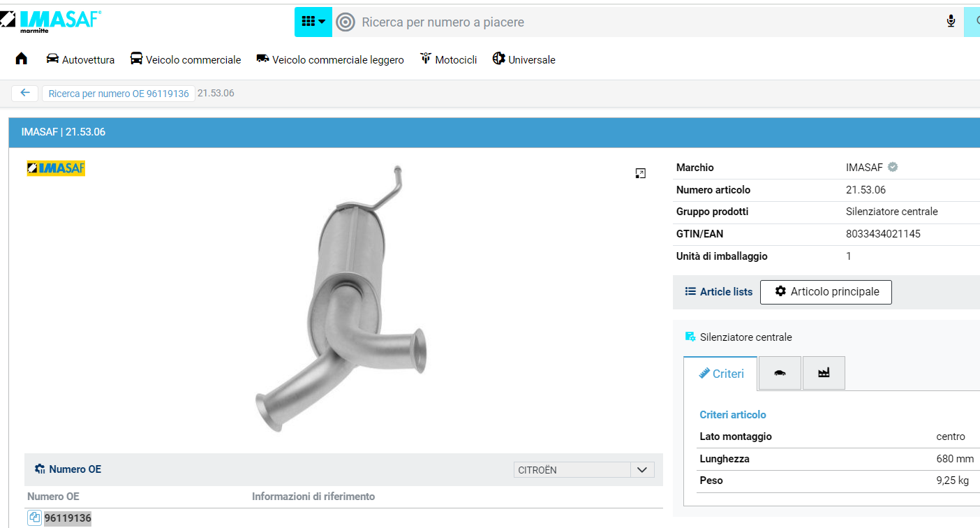
Task: Open the grid search-type menu
Action: (x=313, y=22)
